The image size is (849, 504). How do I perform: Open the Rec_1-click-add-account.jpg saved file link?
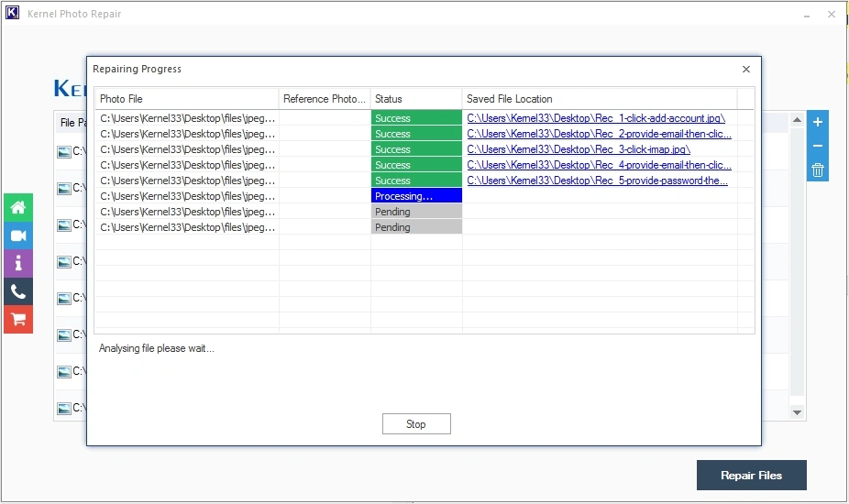point(596,118)
